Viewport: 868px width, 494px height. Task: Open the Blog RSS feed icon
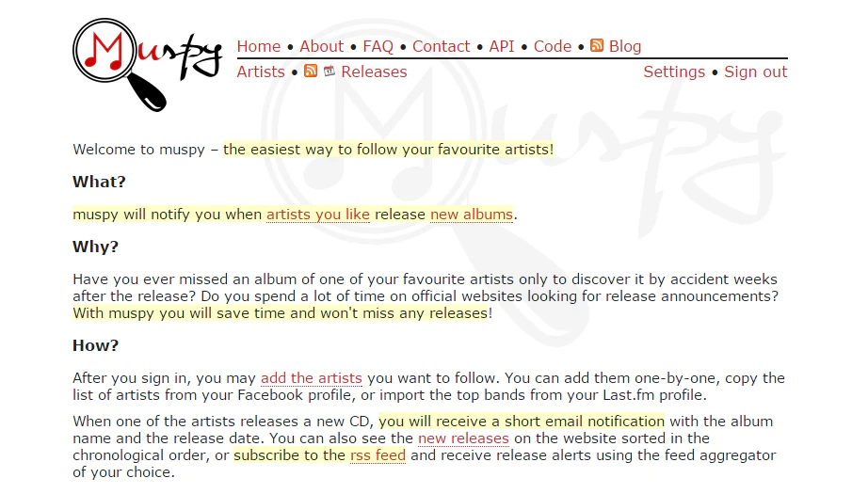[597, 45]
